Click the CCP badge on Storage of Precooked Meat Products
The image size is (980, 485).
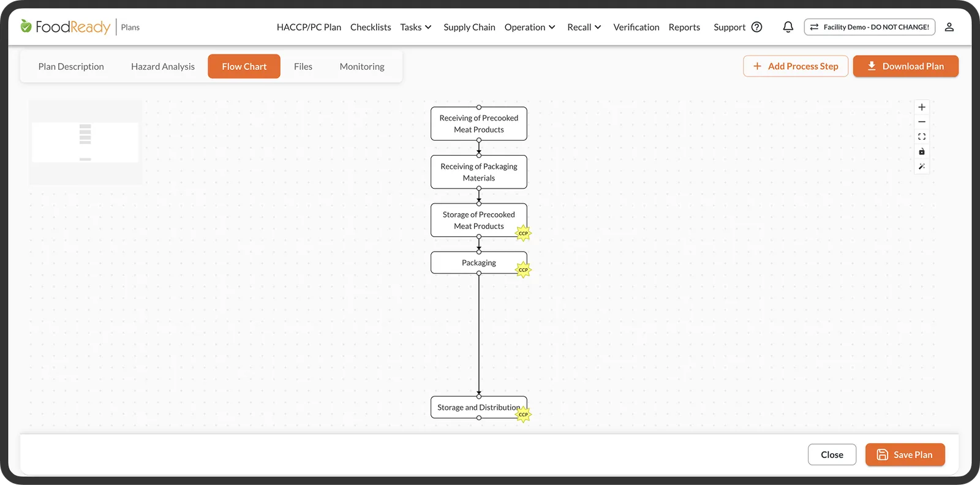click(x=523, y=233)
